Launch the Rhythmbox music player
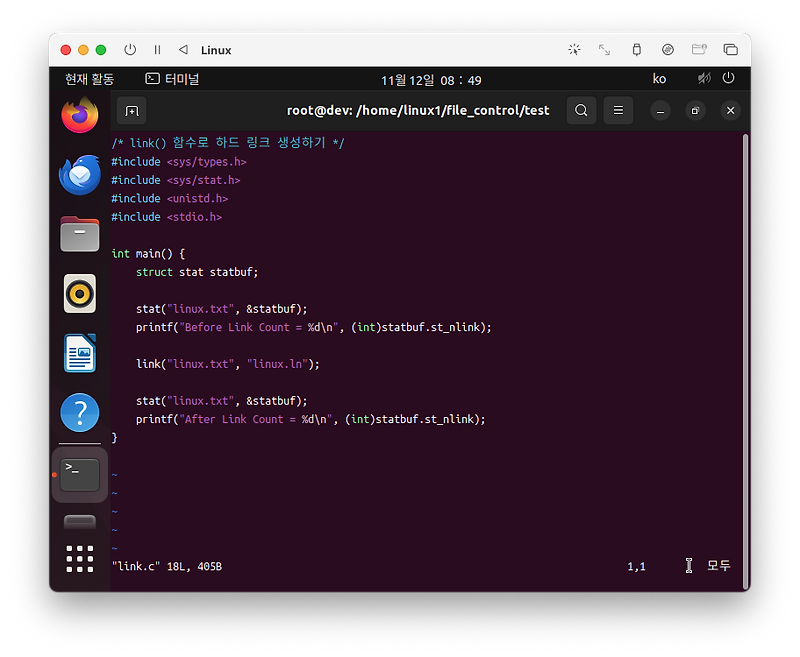Image resolution: width=800 pixels, height=657 pixels. [79, 293]
